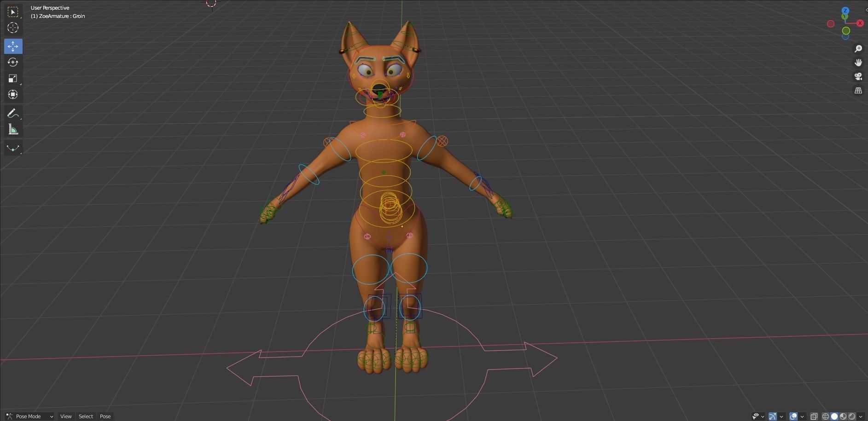The height and width of the screenshot is (421, 868).
Task: Open the View menu
Action: click(66, 416)
